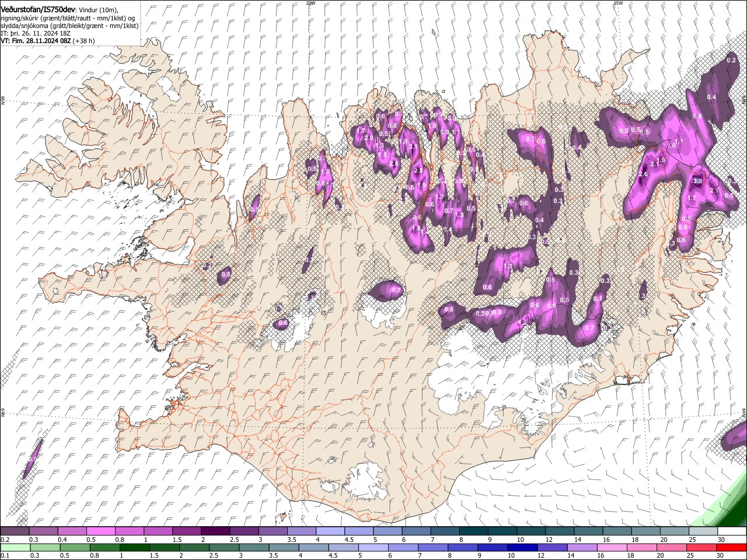Pick the deep navy 10 rain scale swatch
This screenshot has height=560, width=747.
click(522, 548)
